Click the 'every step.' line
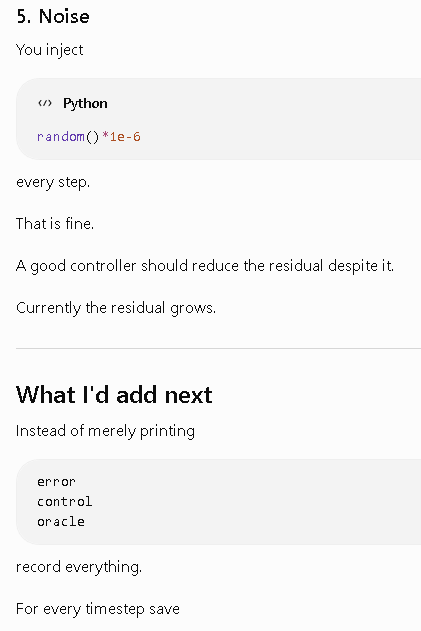421x631 pixels. pyautogui.click(x=53, y=182)
